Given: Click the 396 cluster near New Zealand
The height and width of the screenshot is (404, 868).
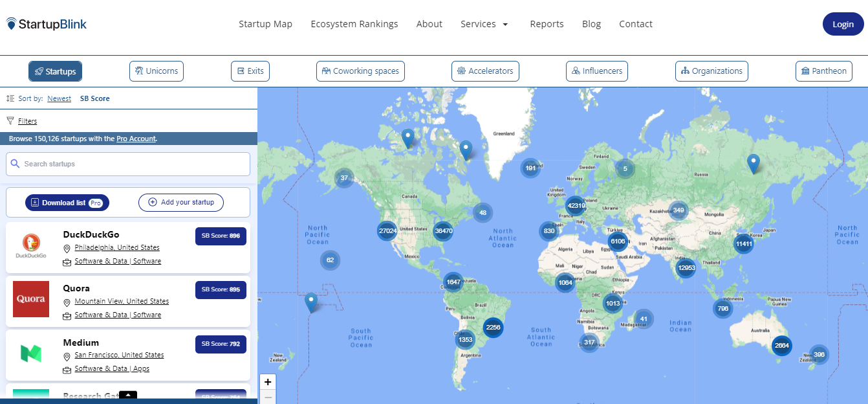Looking at the screenshot, I should (x=819, y=355).
